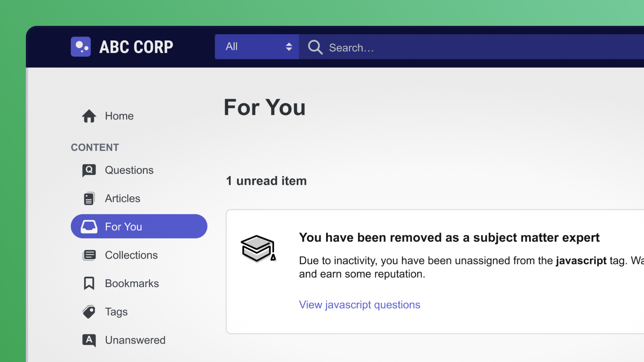
Task: Follow the View javascript questions link
Action: (x=360, y=305)
